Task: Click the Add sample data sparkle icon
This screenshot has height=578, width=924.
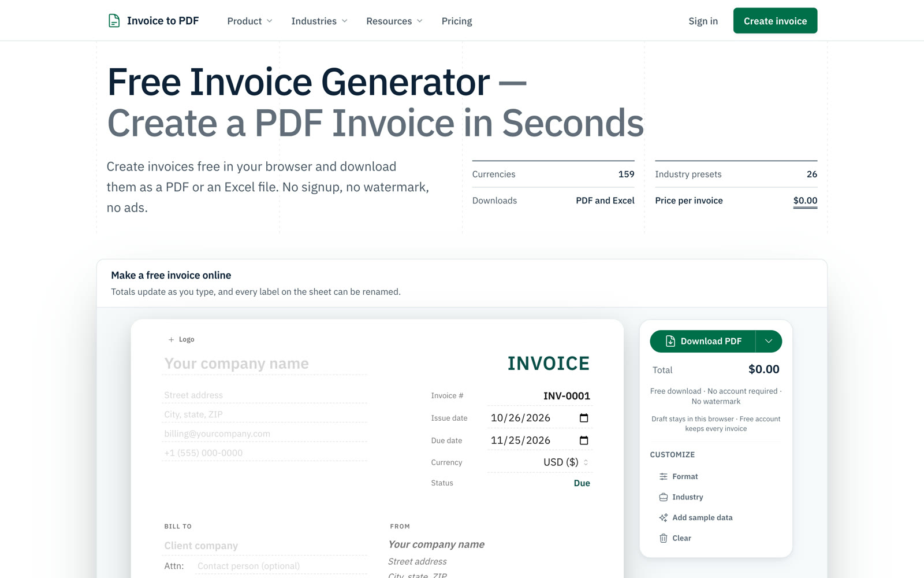Action: point(664,517)
